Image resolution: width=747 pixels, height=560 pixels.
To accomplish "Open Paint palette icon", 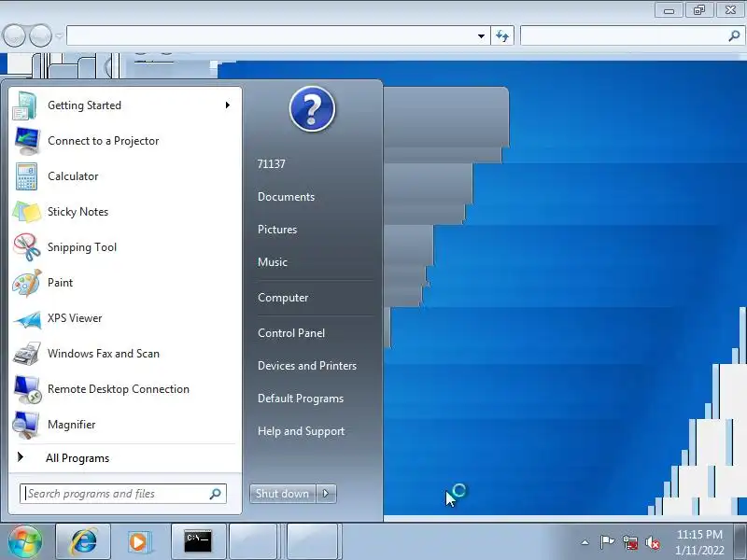I will click(x=27, y=283).
